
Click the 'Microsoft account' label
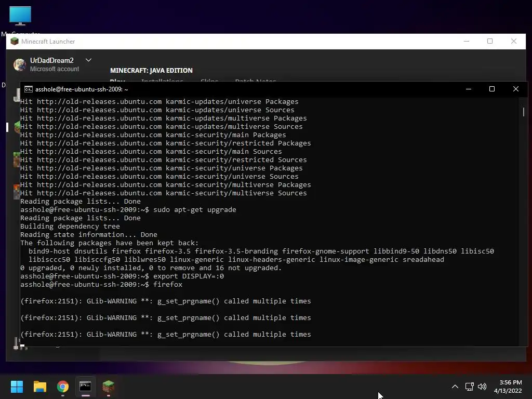55,69
